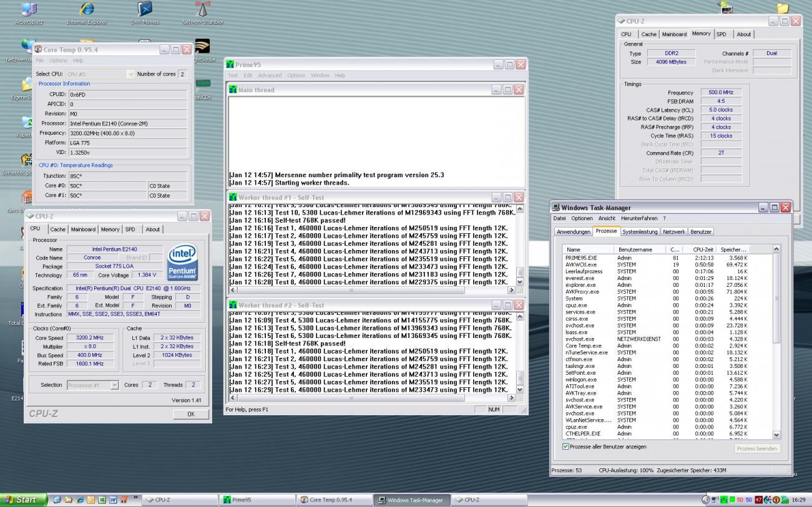The height and width of the screenshot is (507, 812).
Task: Open the Options menu in Core Temp
Action: (58, 60)
